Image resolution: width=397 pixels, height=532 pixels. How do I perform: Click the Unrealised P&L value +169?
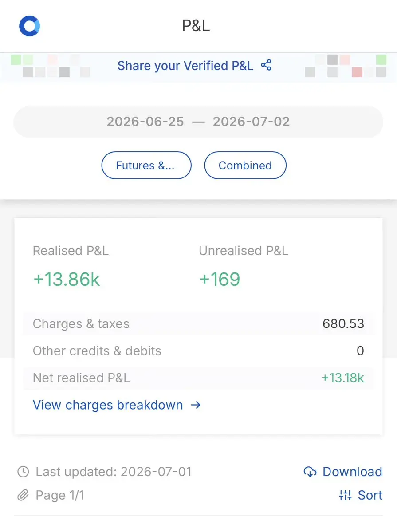coord(220,279)
